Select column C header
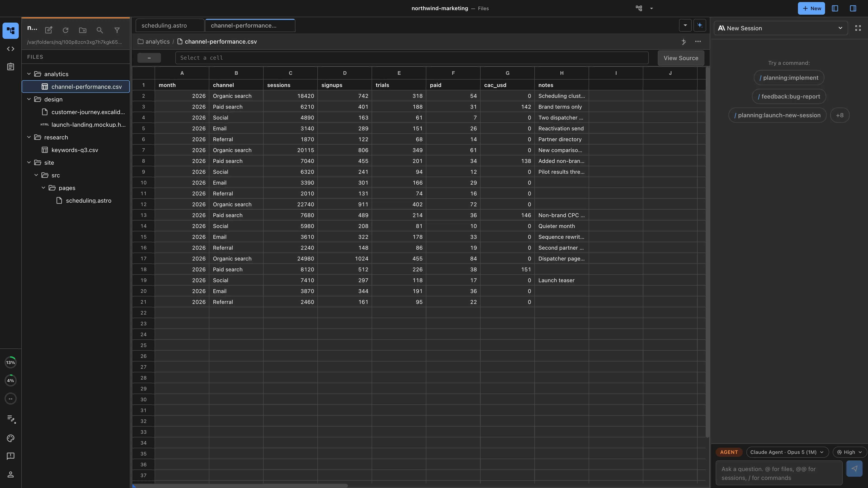The width and height of the screenshot is (868, 488). 290,73
